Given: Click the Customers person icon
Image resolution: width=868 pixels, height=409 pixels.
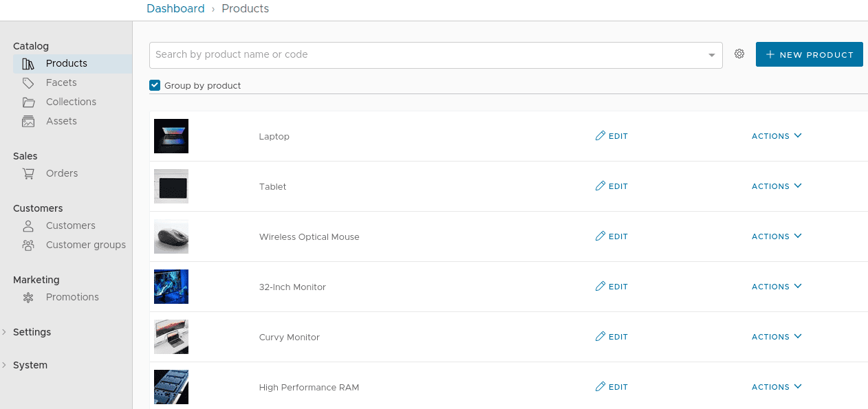Looking at the screenshot, I should [28, 226].
